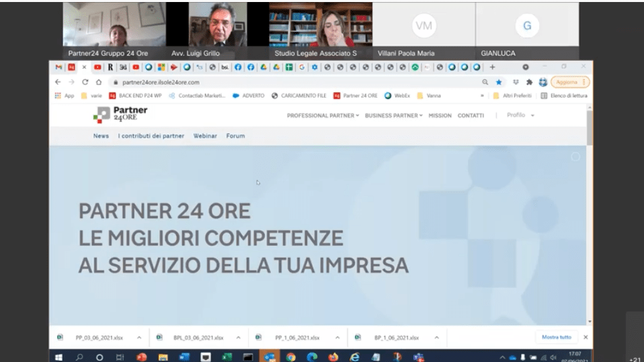Expand options for PP_03_06_2021.xlsx download
644x362 pixels.
(139, 337)
